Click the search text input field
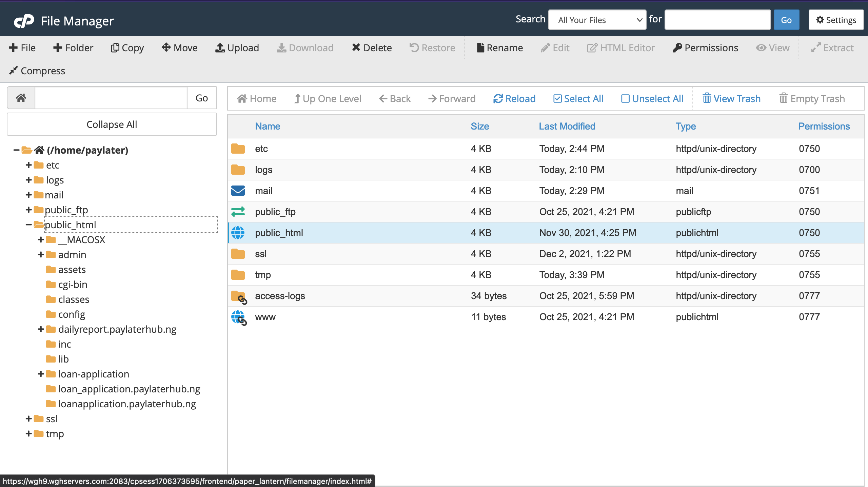This screenshot has height=487, width=868. tap(717, 20)
